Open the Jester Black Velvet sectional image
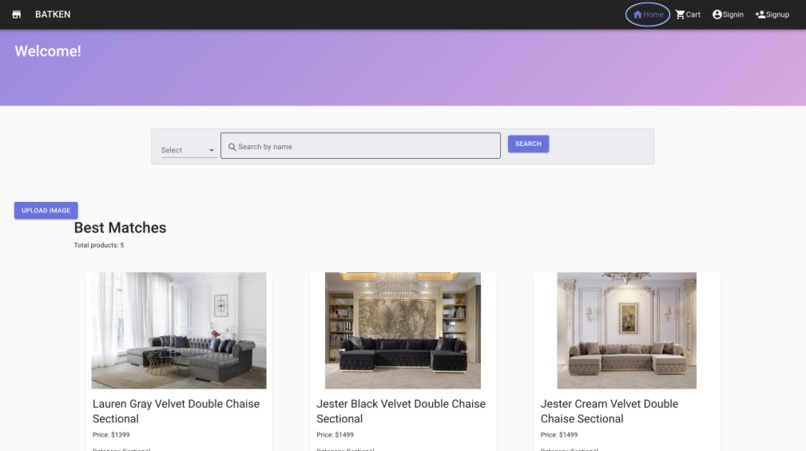Screen dimensions: 806x451 coord(403,330)
